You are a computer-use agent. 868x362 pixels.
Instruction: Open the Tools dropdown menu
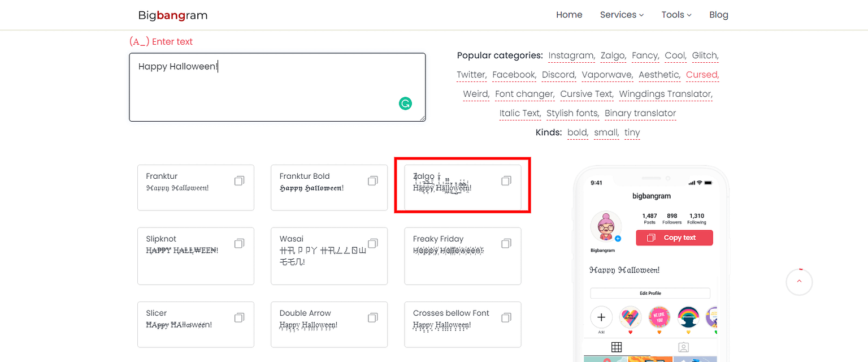point(676,15)
